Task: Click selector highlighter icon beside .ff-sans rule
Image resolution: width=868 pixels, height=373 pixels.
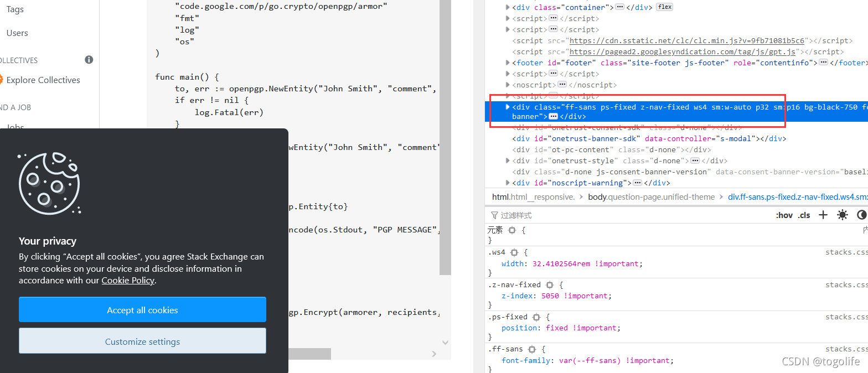Action: pyautogui.click(x=532, y=349)
